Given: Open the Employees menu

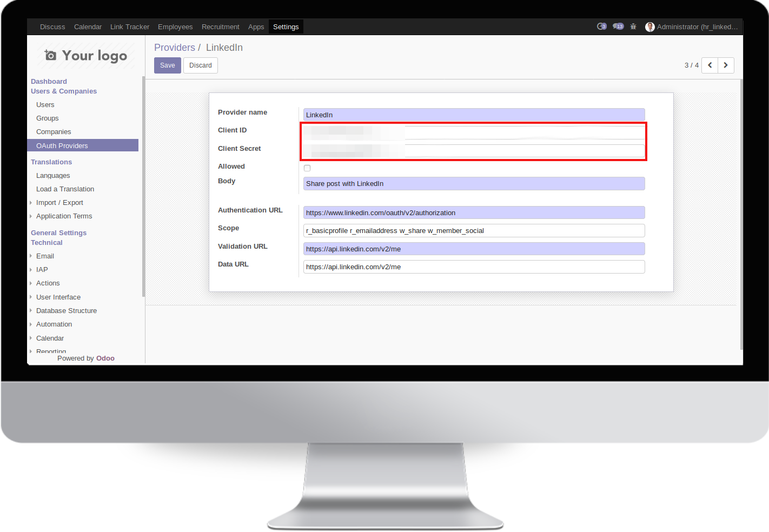Looking at the screenshot, I should 175,27.
